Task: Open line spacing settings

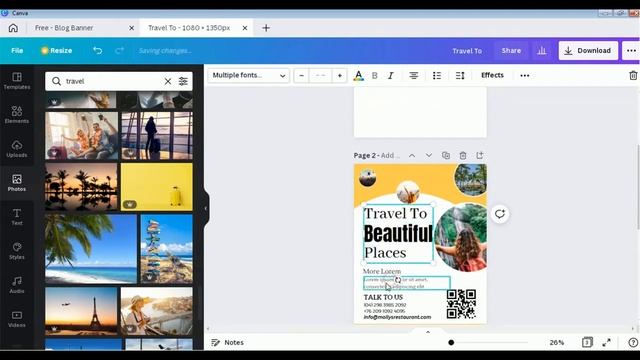Action: click(x=460, y=76)
